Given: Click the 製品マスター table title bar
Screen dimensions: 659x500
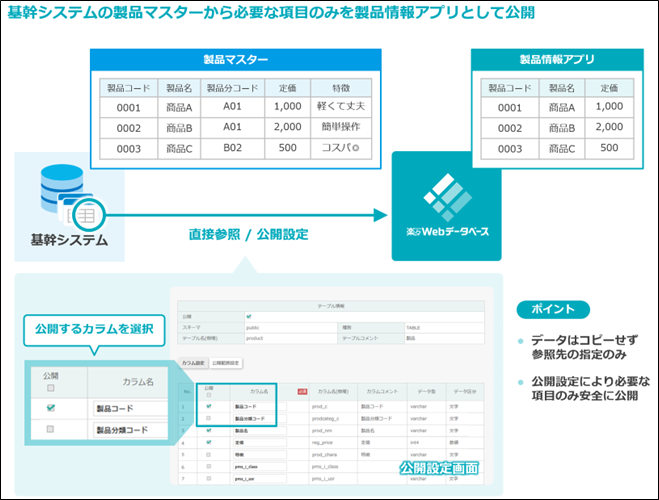Looking at the screenshot, I should tap(236, 60).
